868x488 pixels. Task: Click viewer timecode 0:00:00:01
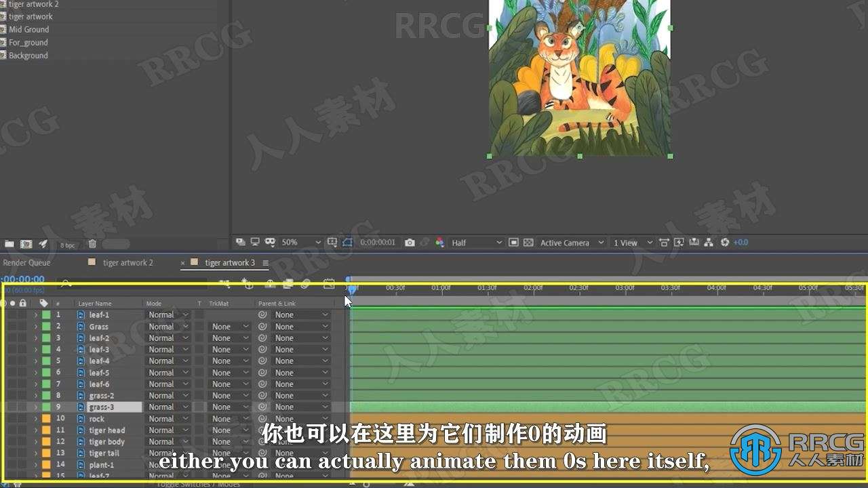click(x=378, y=242)
